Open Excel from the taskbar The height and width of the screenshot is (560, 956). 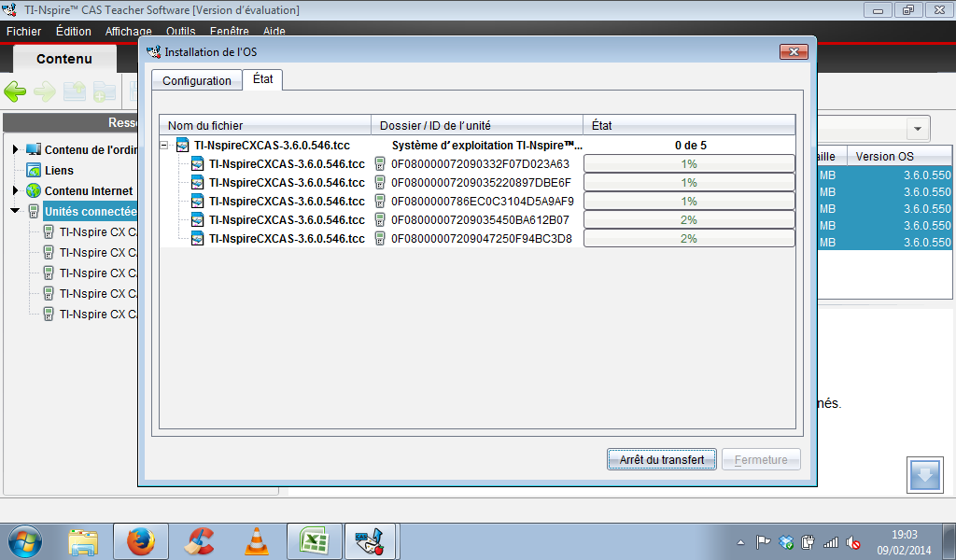tap(315, 541)
